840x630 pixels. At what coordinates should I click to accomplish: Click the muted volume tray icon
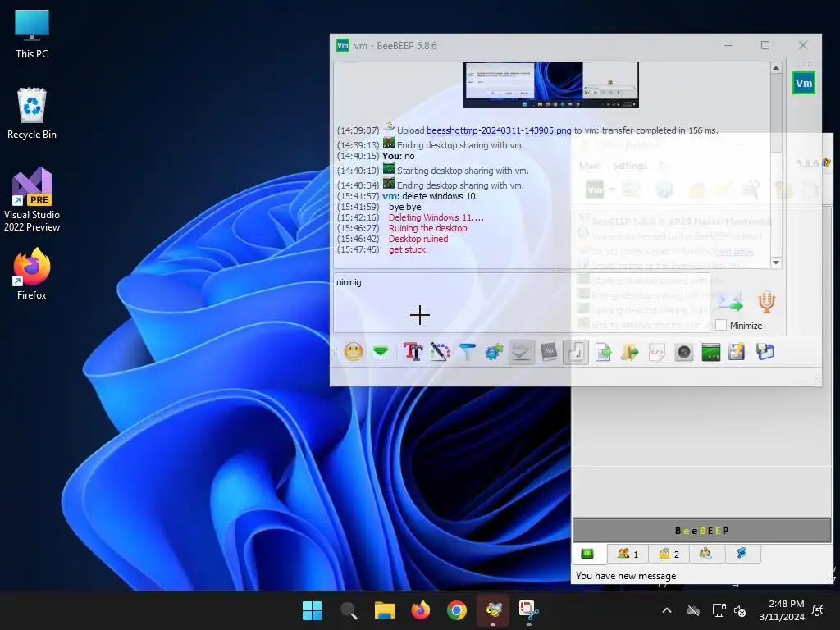(x=740, y=610)
